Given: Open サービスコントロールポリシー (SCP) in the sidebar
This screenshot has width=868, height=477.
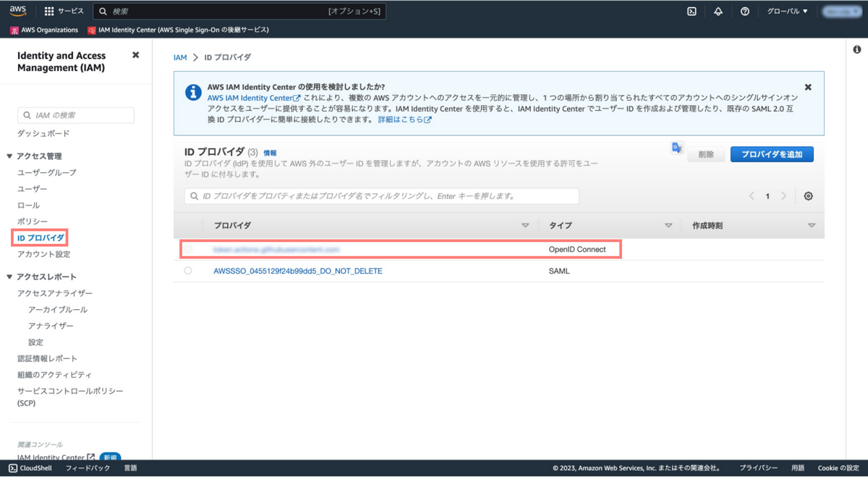Looking at the screenshot, I should [70, 397].
